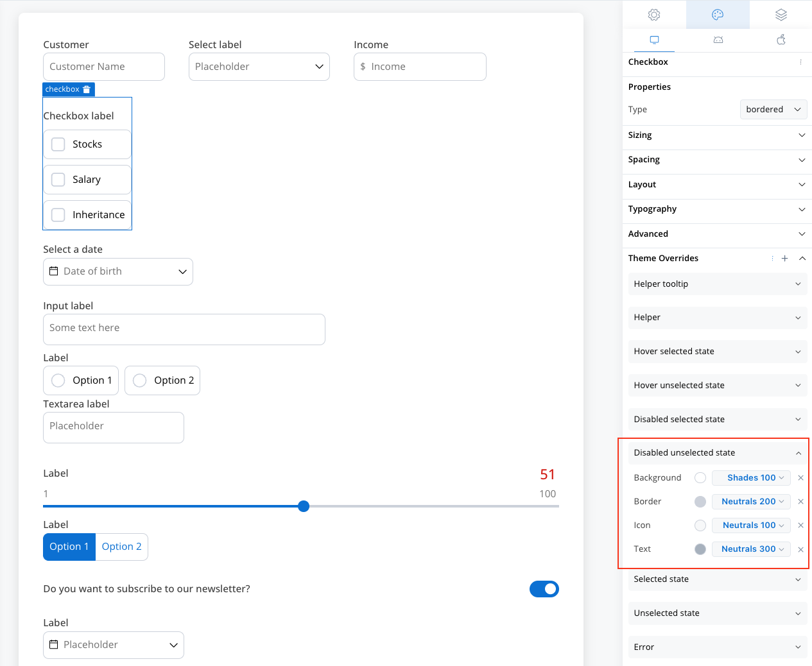This screenshot has height=666, width=812.
Task: Open the palette styles tab
Action: pyautogui.click(x=718, y=15)
